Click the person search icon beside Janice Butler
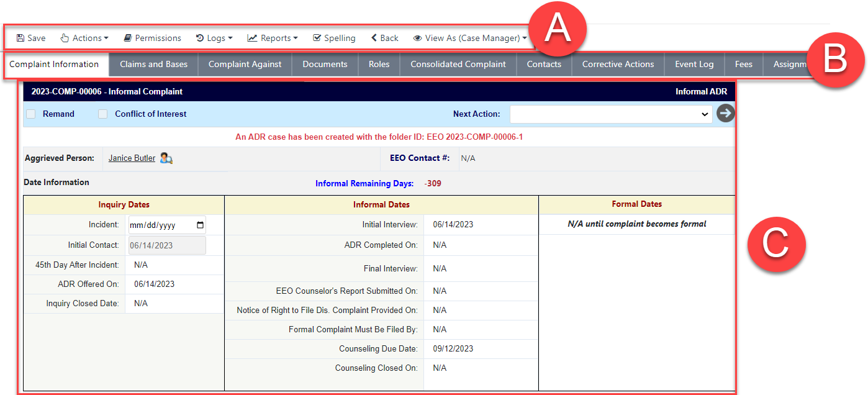This screenshot has width=868, height=395. point(166,158)
